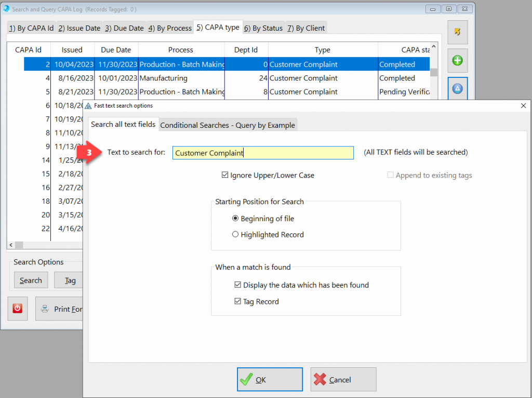Screen dimensions: 532x398
Task: Select the Beginning of file radio option
Action: tap(235, 219)
